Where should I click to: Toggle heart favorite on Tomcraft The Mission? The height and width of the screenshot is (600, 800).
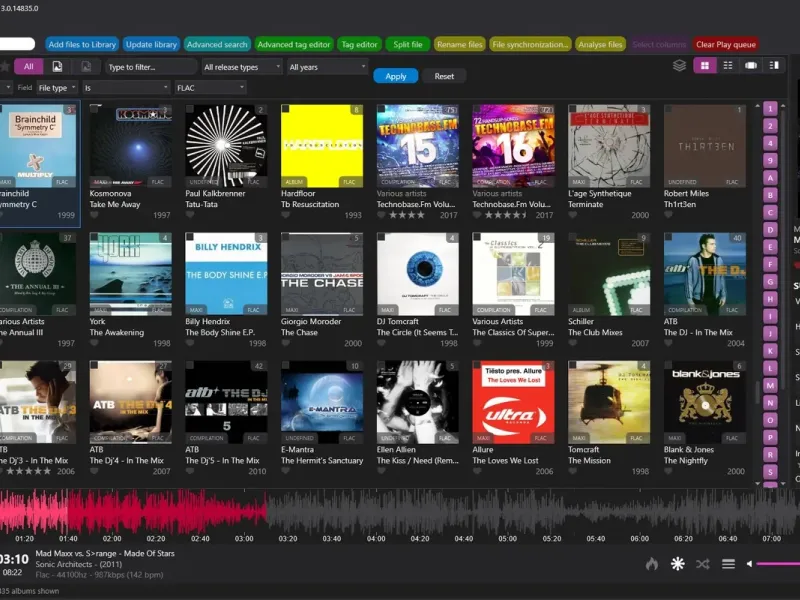coord(572,471)
